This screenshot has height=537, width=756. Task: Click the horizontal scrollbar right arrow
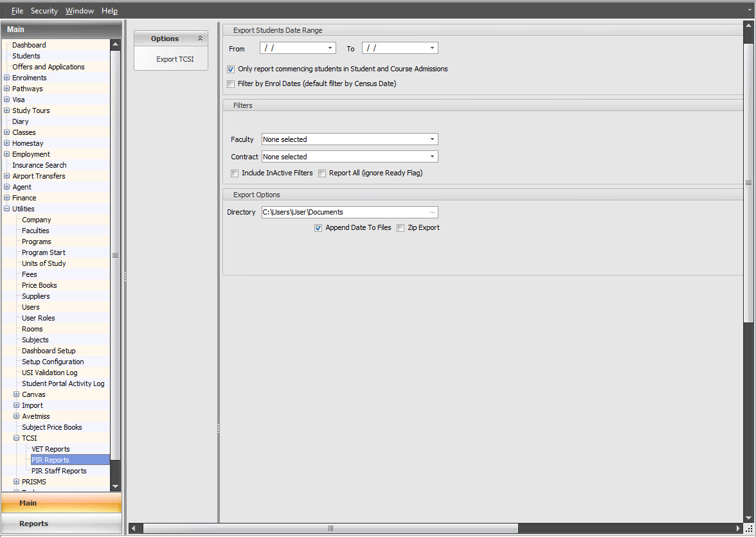click(x=738, y=528)
